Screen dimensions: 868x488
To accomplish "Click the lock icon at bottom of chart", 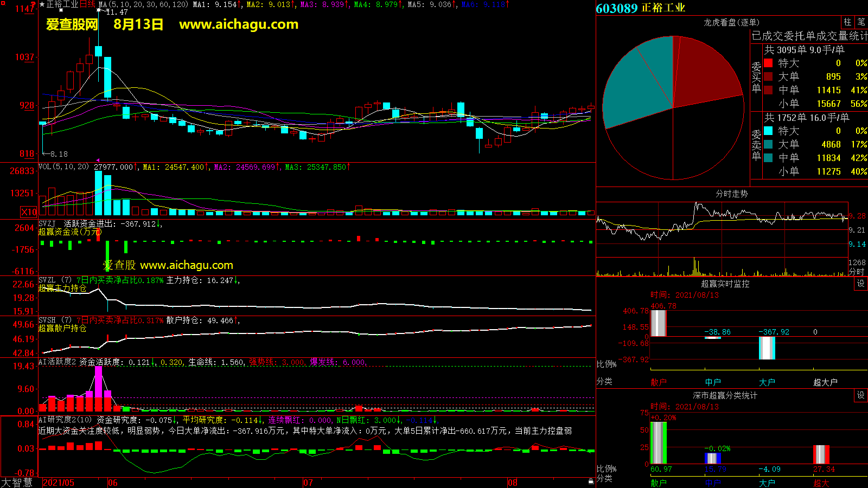I will 591,481.
